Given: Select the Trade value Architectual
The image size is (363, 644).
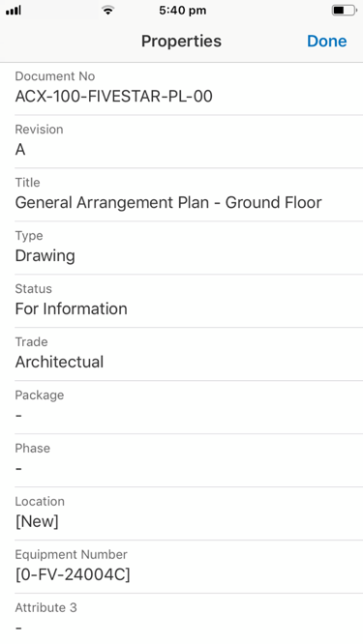Looking at the screenshot, I should [x=59, y=362].
